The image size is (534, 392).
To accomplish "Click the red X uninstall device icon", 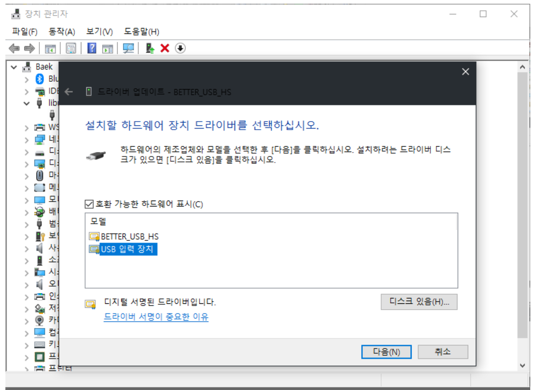I will coord(165,48).
